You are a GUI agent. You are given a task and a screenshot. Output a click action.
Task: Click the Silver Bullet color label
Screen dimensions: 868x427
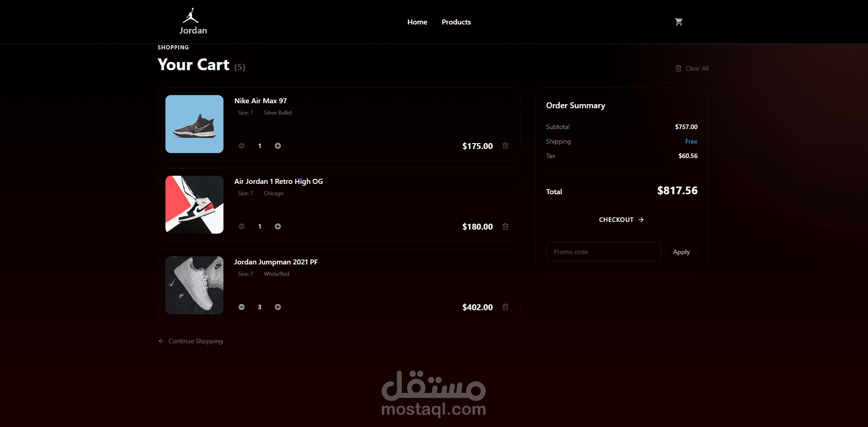pos(278,113)
